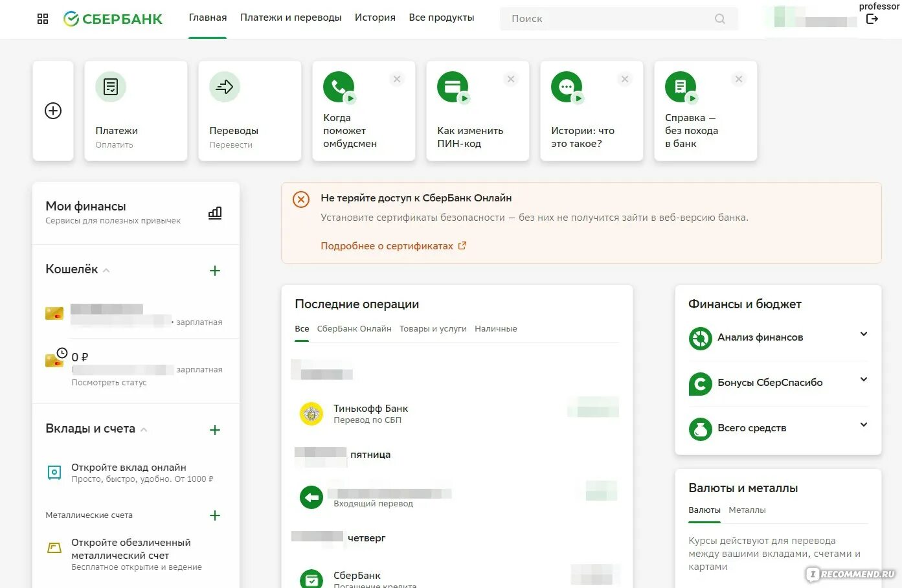Click Откройте обезличенный металлический счет
The image size is (902, 588).
point(131,549)
